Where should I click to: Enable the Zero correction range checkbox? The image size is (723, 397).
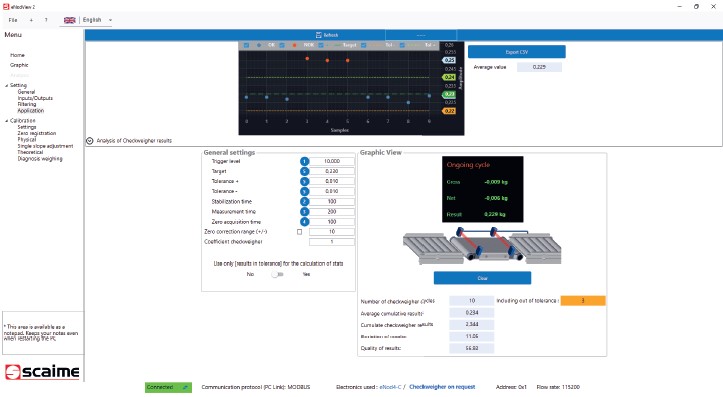point(300,232)
